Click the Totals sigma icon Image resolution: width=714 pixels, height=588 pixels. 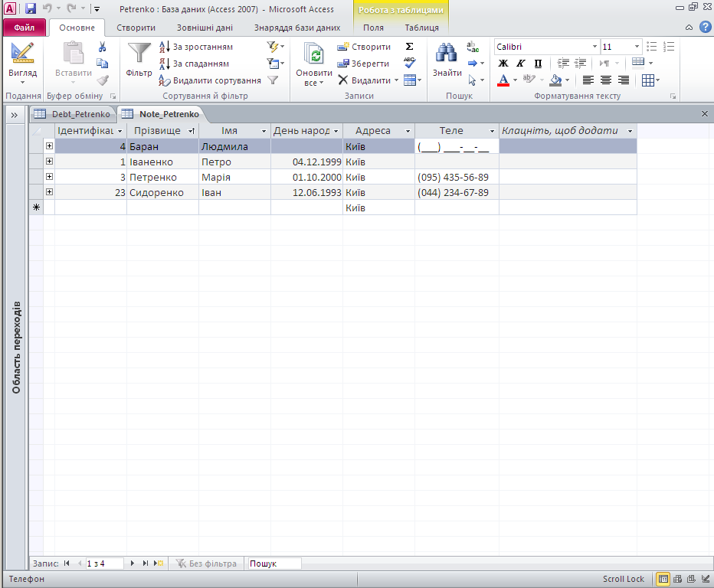[x=409, y=47]
